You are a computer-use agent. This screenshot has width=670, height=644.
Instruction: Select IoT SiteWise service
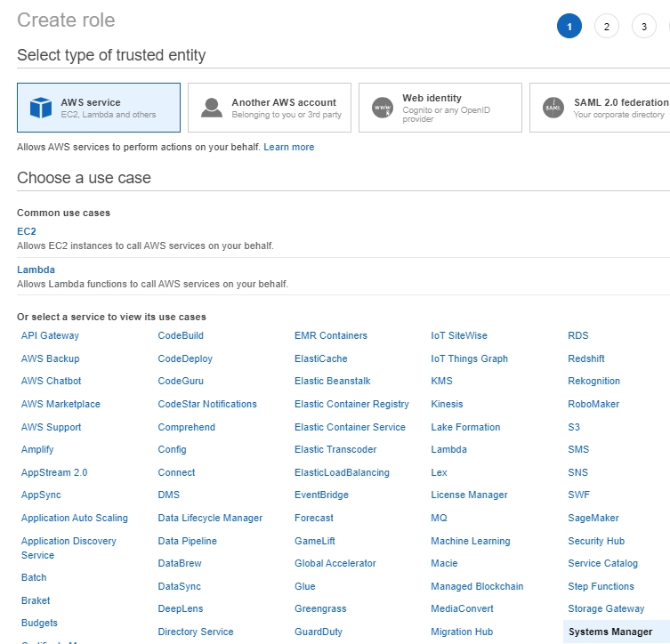[x=459, y=335]
